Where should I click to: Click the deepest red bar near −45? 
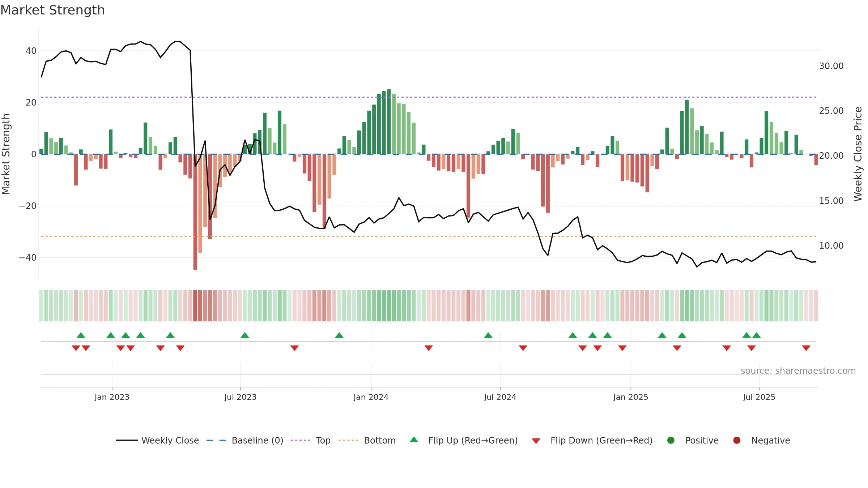tap(195, 212)
